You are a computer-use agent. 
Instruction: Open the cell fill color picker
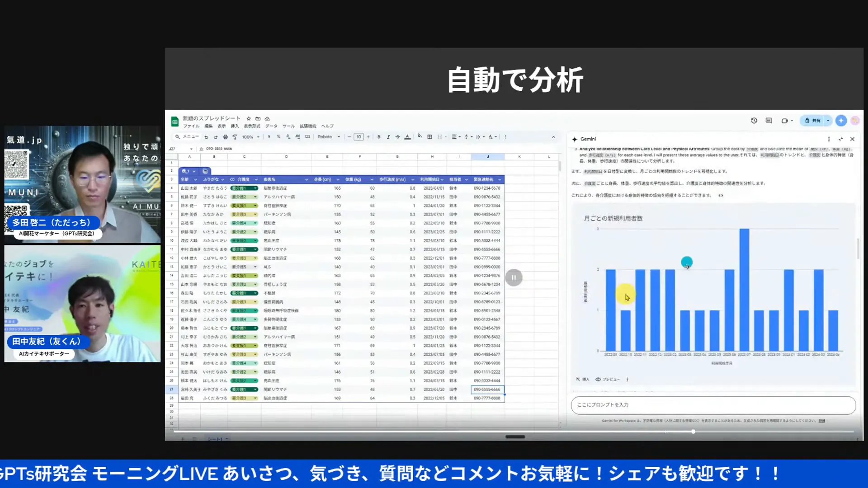420,137
